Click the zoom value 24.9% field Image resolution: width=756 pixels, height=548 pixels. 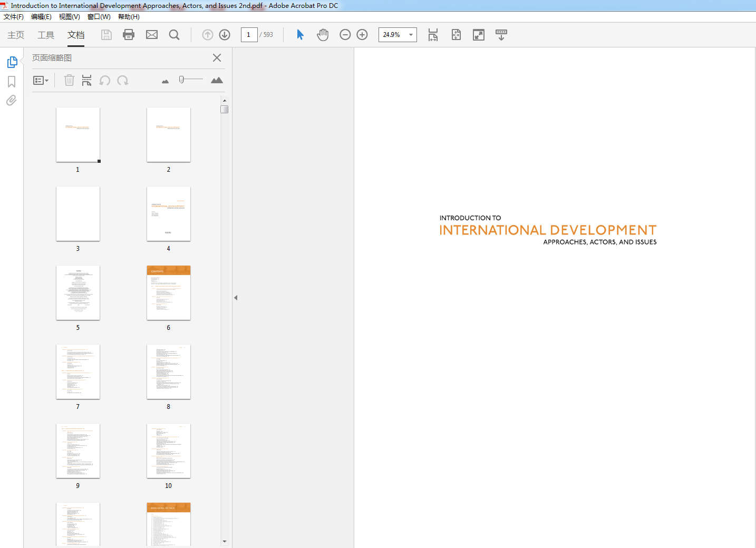pos(392,35)
